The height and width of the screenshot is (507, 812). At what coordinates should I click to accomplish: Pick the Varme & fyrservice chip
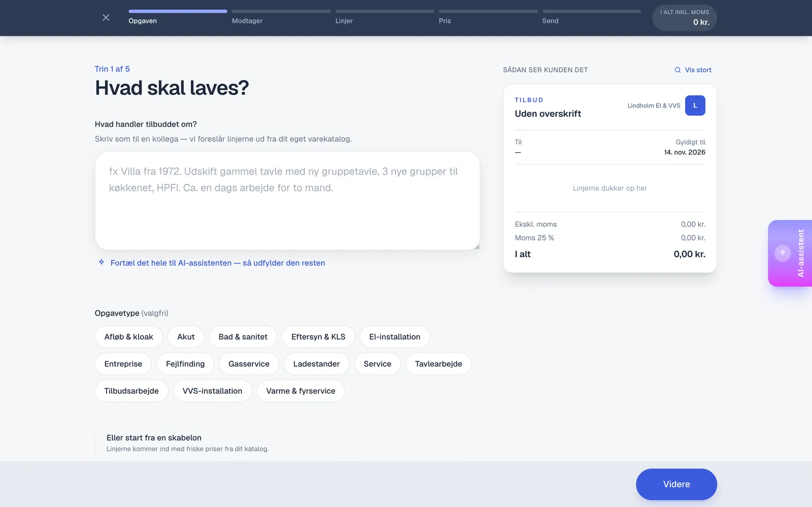click(300, 391)
